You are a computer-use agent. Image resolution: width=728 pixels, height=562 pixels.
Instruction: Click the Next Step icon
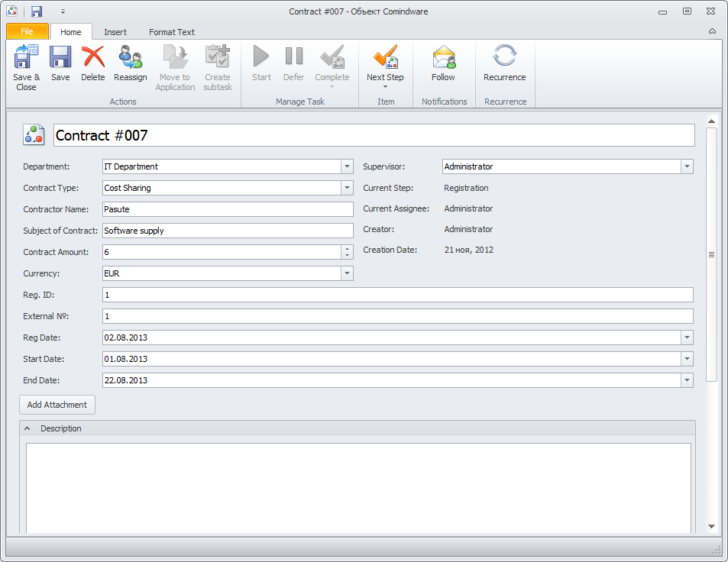coord(385,57)
